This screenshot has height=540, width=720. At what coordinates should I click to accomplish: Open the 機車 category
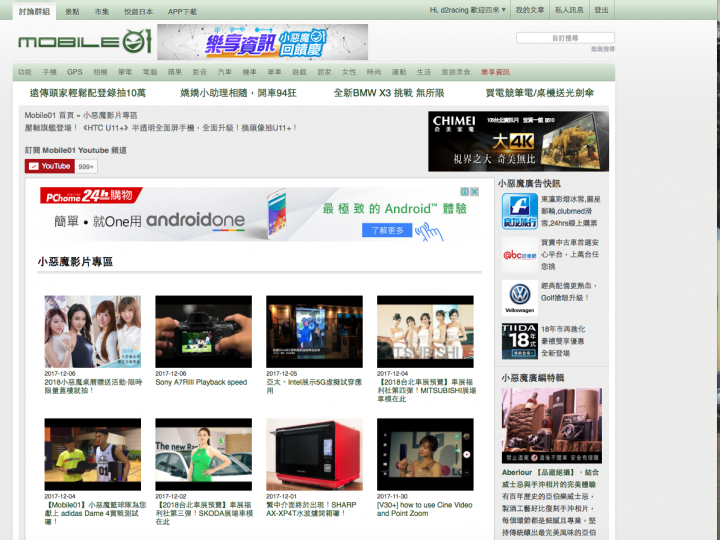[x=249, y=72]
